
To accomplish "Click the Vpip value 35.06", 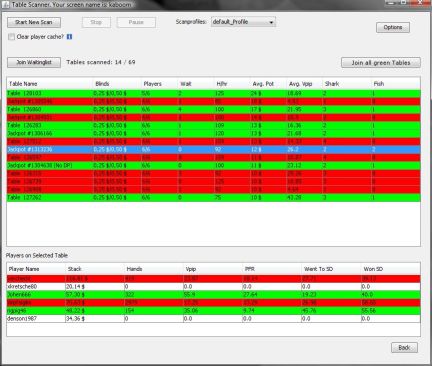I will point(191,311).
